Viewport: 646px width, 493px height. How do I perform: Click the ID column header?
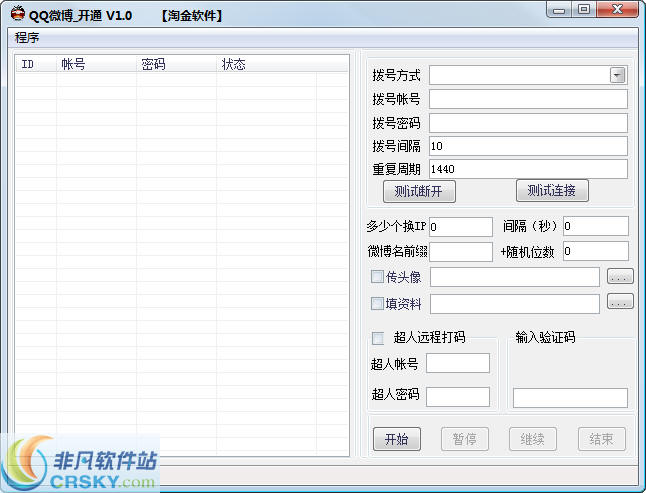tap(36, 64)
